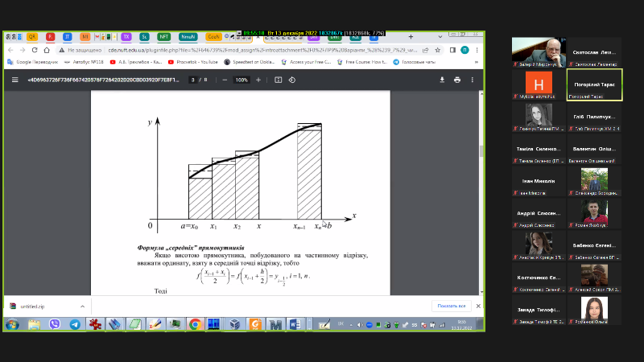Click the page number input field
644x362 pixels.
[x=193, y=80]
